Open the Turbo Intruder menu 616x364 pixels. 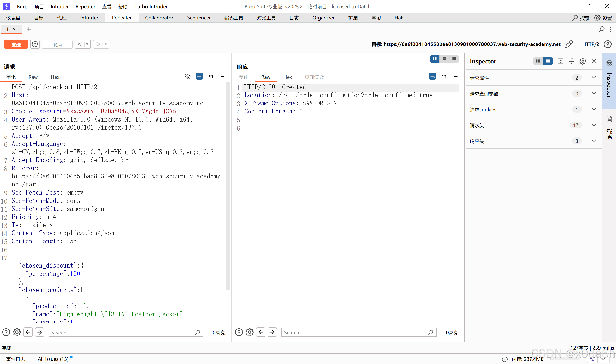tap(151, 7)
